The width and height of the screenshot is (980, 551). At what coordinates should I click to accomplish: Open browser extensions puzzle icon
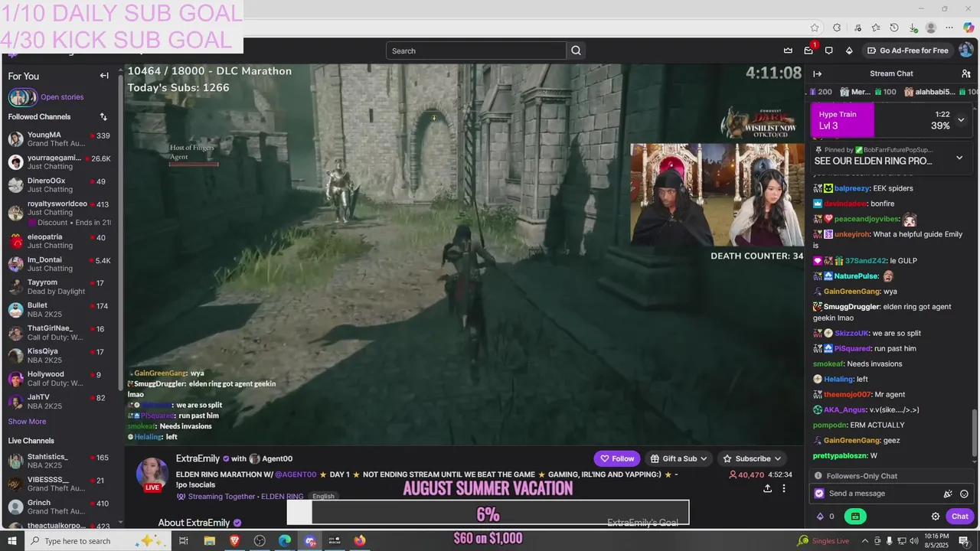(x=837, y=28)
